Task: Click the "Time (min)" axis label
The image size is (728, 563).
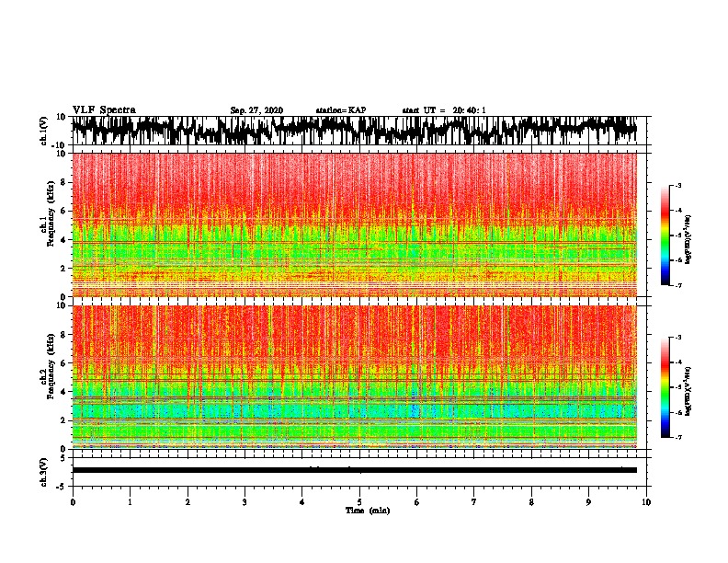Action: [x=368, y=511]
